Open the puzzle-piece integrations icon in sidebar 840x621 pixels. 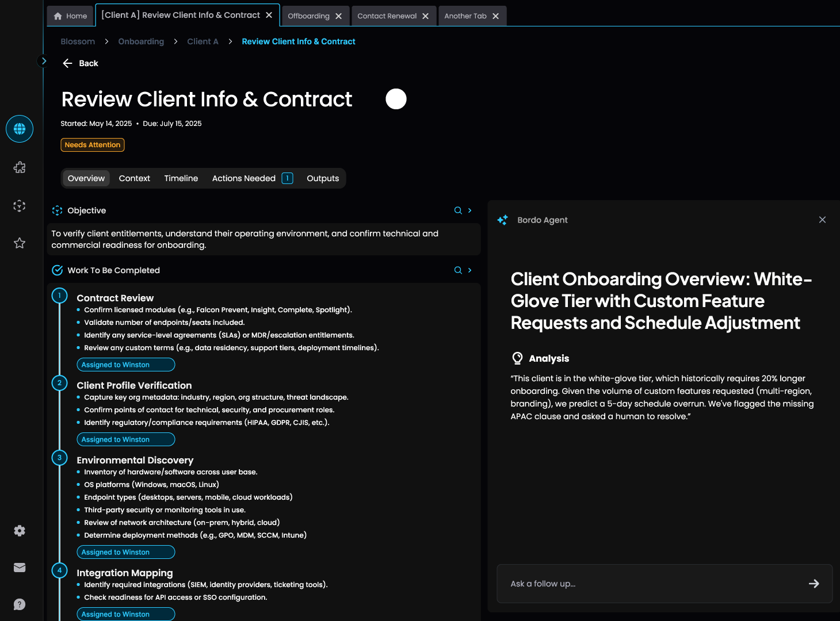tap(19, 167)
